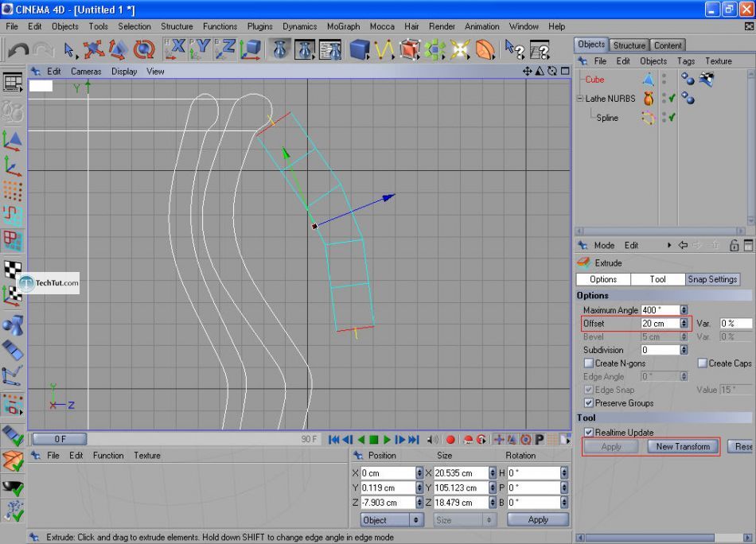Open the Structure menu in menu bar
Screen dimensions: 756x544
pos(177,26)
